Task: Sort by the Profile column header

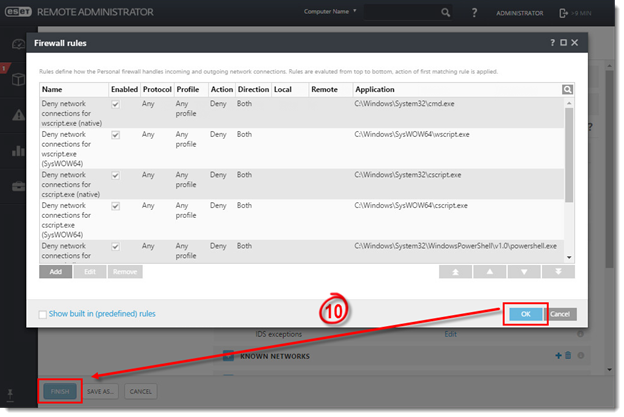Action: click(x=191, y=90)
